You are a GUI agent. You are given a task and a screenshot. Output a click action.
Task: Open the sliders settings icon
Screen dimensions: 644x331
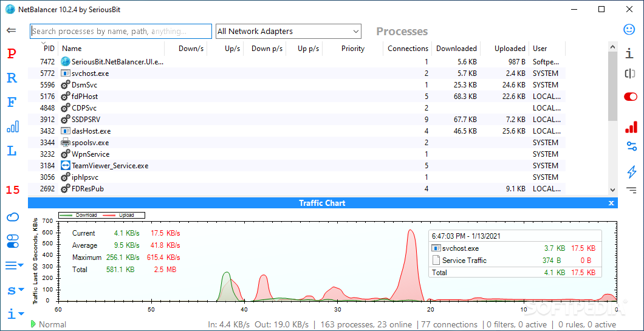coord(631,146)
